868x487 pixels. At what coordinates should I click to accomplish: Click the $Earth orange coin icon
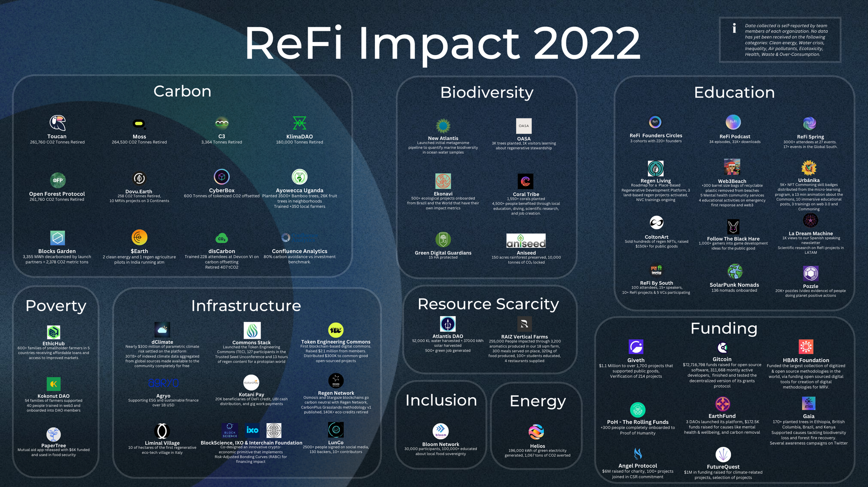pyautogui.click(x=139, y=238)
